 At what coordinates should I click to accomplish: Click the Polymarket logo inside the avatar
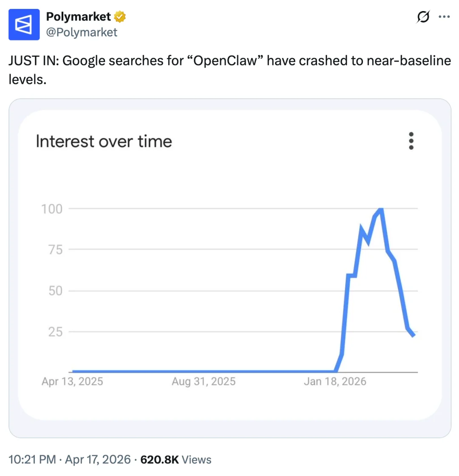pyautogui.click(x=24, y=24)
